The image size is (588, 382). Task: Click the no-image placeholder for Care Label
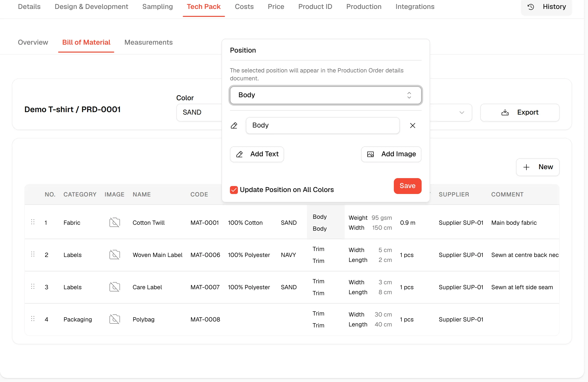114,287
